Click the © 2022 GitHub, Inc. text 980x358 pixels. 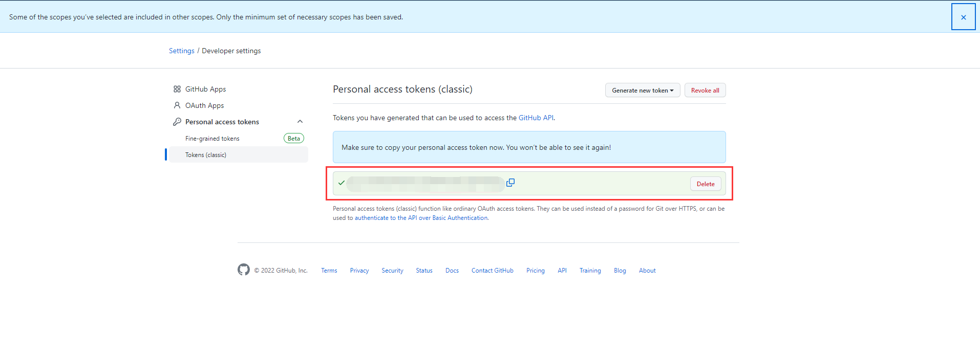281,271
